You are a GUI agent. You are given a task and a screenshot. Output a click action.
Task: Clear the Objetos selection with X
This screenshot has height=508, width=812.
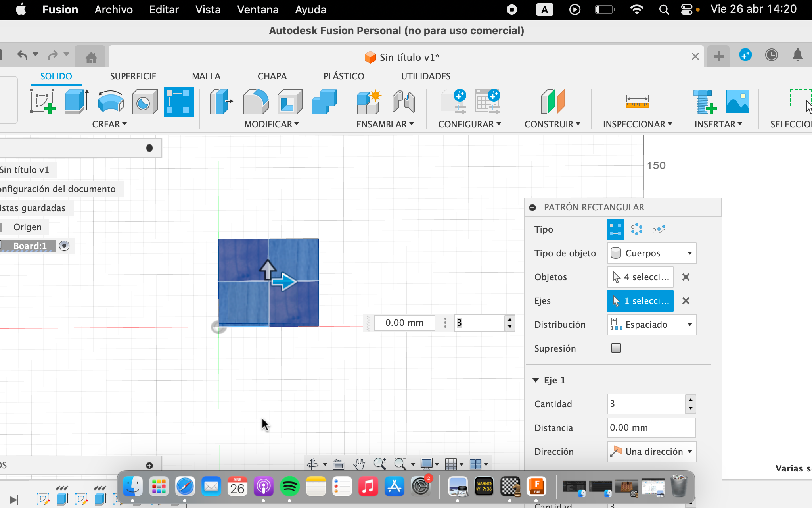pyautogui.click(x=686, y=277)
